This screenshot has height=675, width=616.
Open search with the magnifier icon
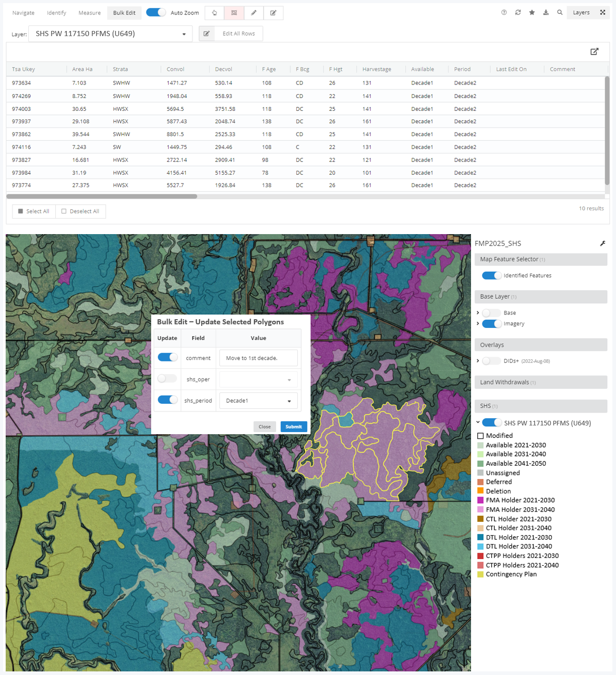[560, 12]
